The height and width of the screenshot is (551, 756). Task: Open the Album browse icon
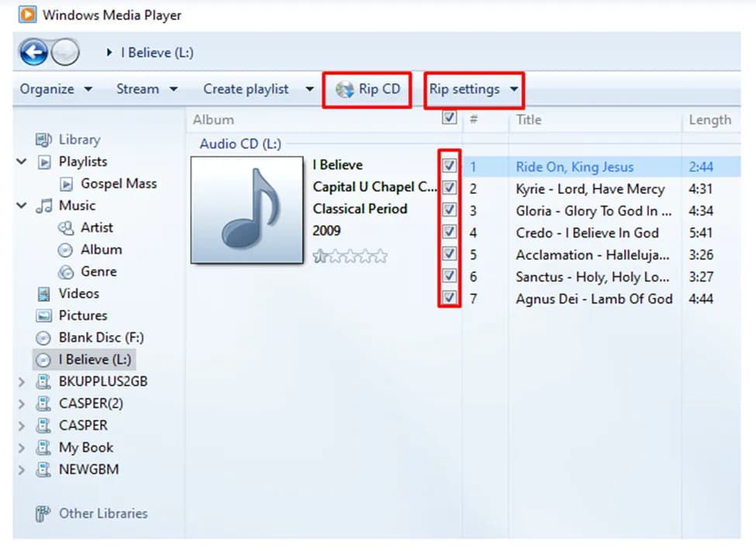click(67, 249)
